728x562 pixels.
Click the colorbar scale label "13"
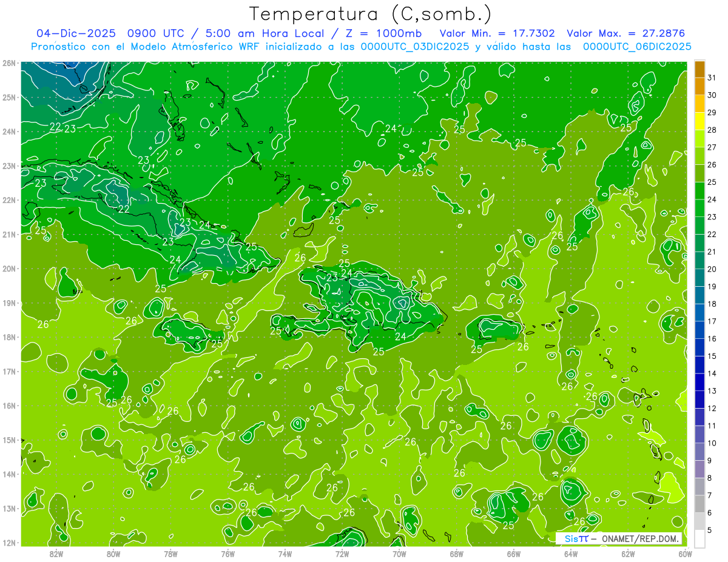(712, 391)
